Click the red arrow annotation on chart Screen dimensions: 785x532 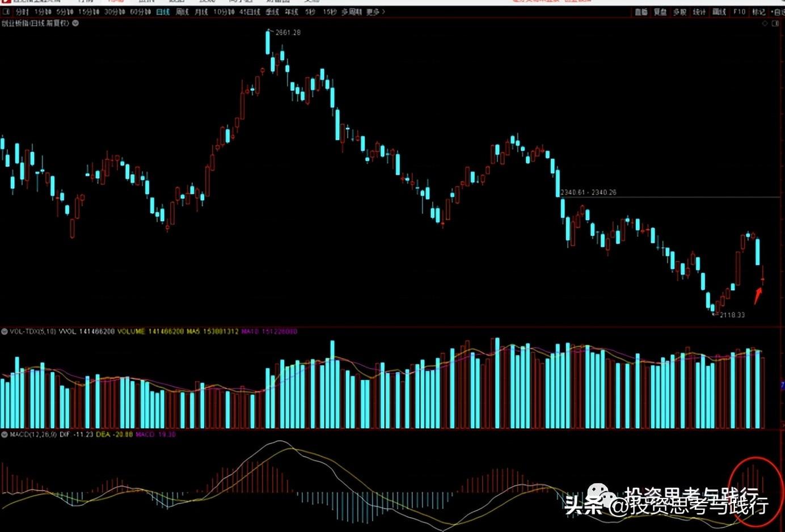758,295
